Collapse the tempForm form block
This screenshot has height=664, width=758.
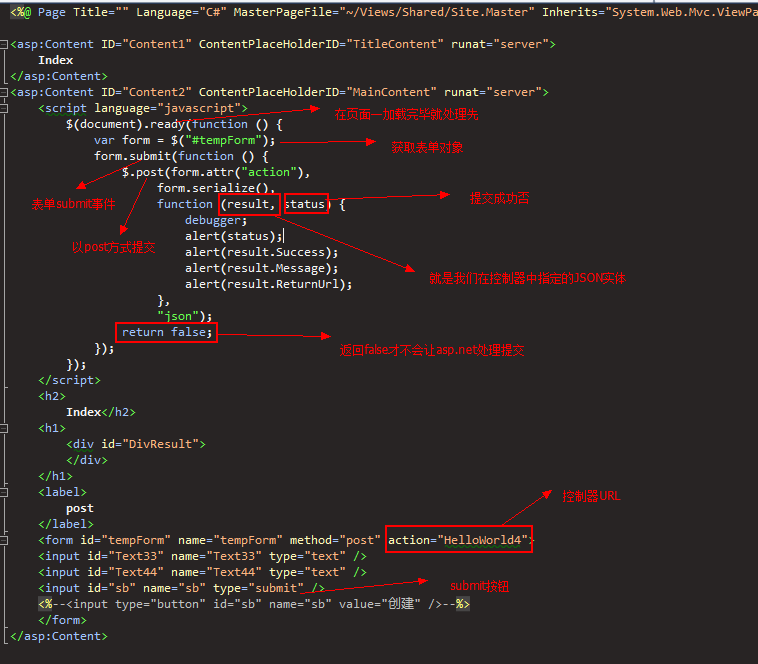point(5,540)
